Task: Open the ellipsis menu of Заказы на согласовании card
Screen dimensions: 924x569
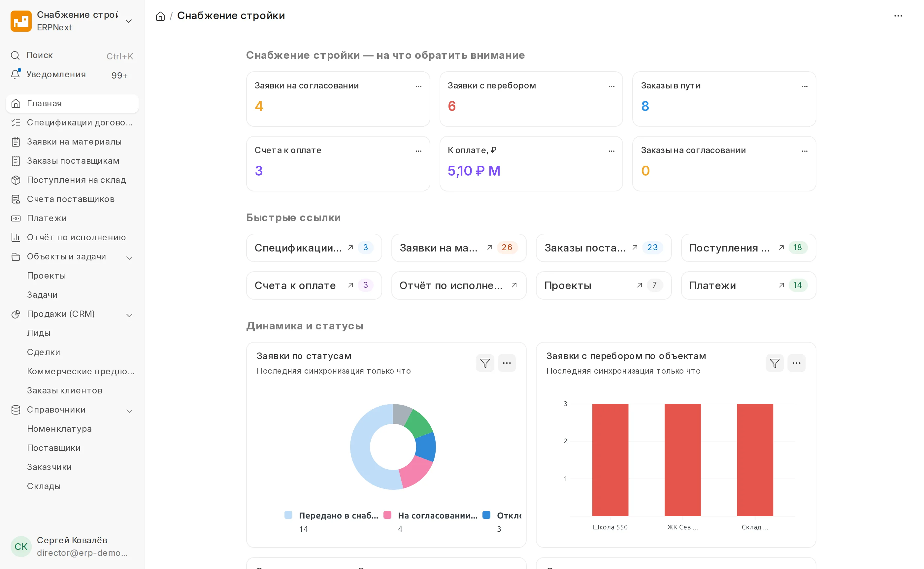Action: pyautogui.click(x=810, y=152)
